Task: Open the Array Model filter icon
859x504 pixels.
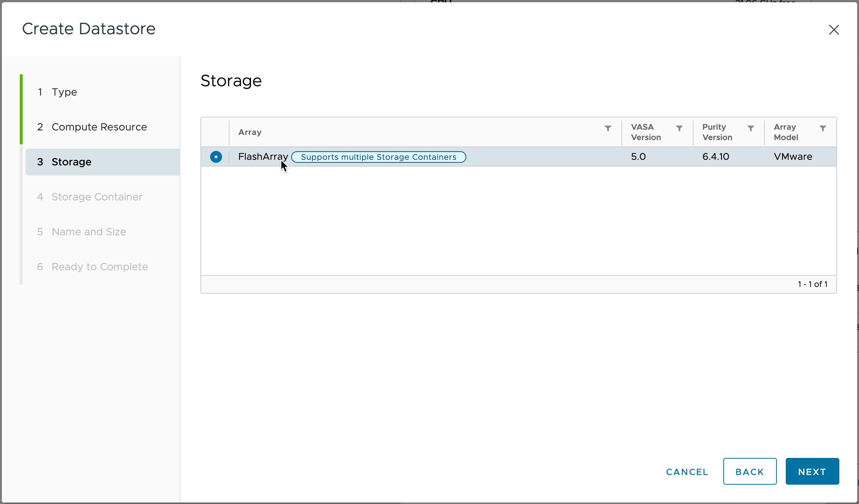Action: point(823,129)
